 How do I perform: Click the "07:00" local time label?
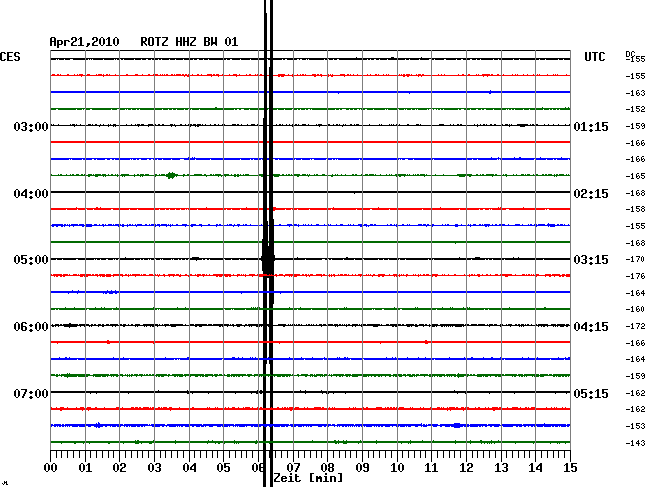point(31,393)
